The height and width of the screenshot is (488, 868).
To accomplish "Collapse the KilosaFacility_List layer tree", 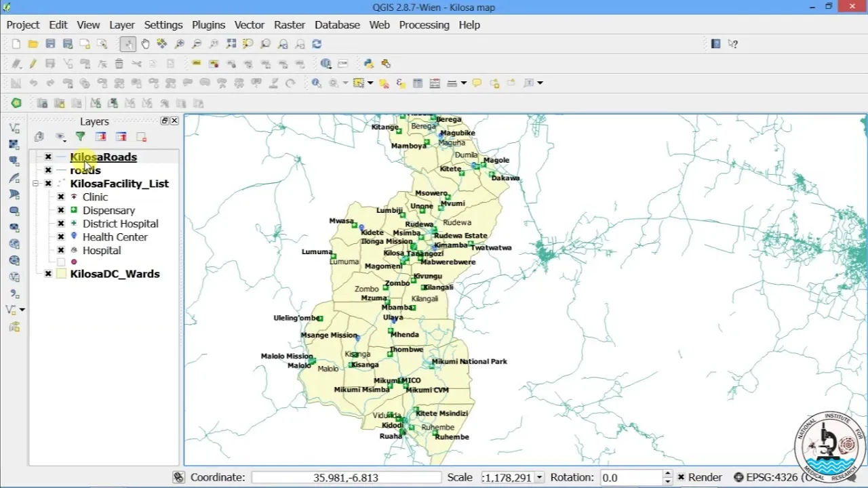I will coord(36,184).
